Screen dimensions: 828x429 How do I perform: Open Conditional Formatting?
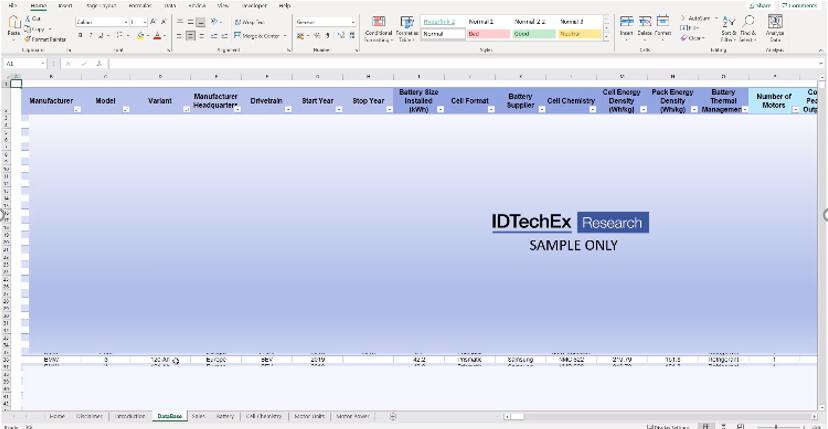[x=378, y=29]
